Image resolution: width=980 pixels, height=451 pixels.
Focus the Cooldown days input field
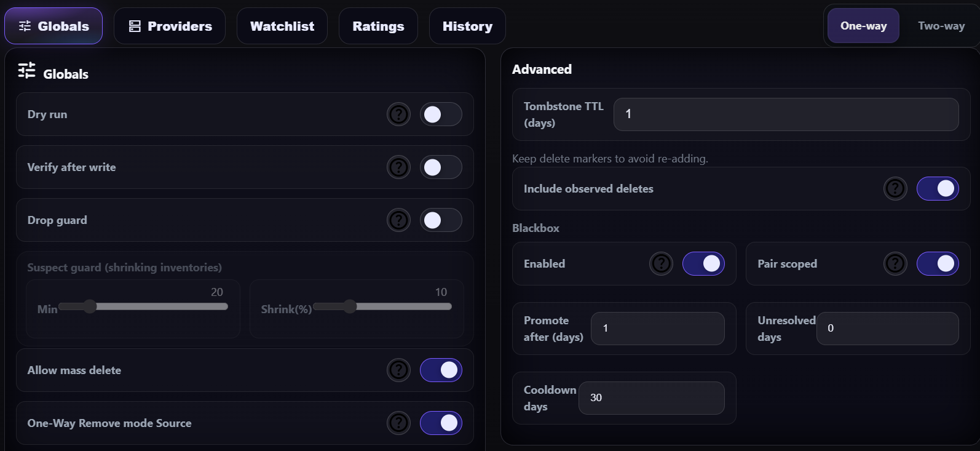(651, 398)
